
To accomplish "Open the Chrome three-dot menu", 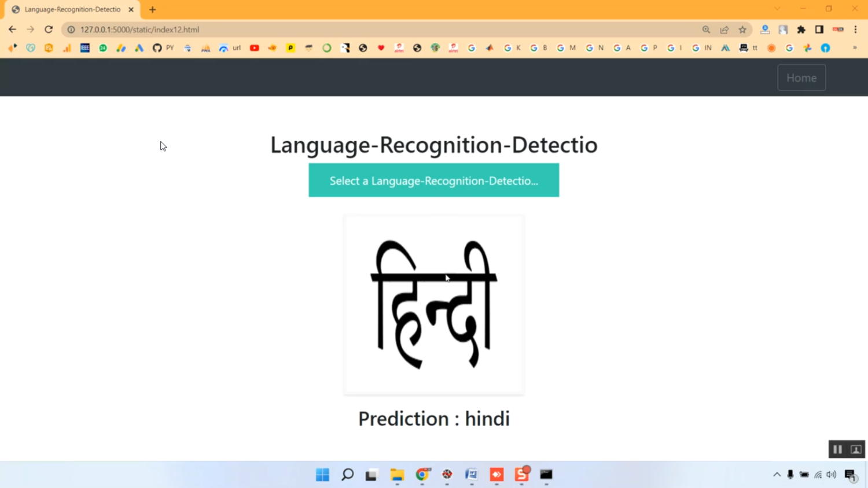I will [857, 29].
